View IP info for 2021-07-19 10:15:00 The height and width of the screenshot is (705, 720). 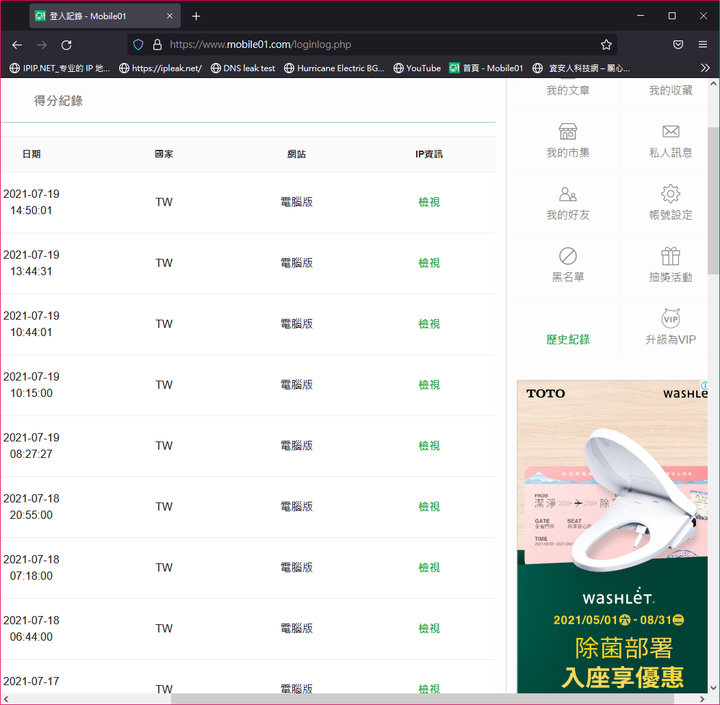click(429, 385)
